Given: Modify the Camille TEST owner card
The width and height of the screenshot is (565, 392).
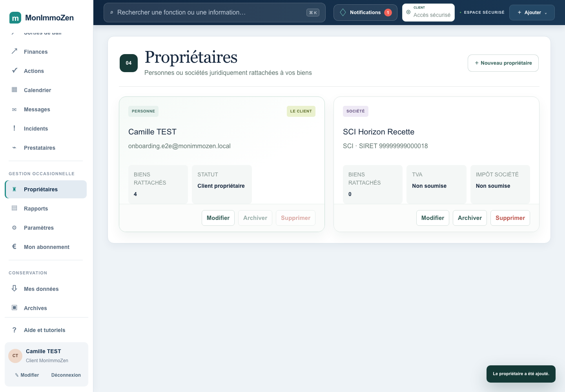Looking at the screenshot, I should [x=218, y=218].
